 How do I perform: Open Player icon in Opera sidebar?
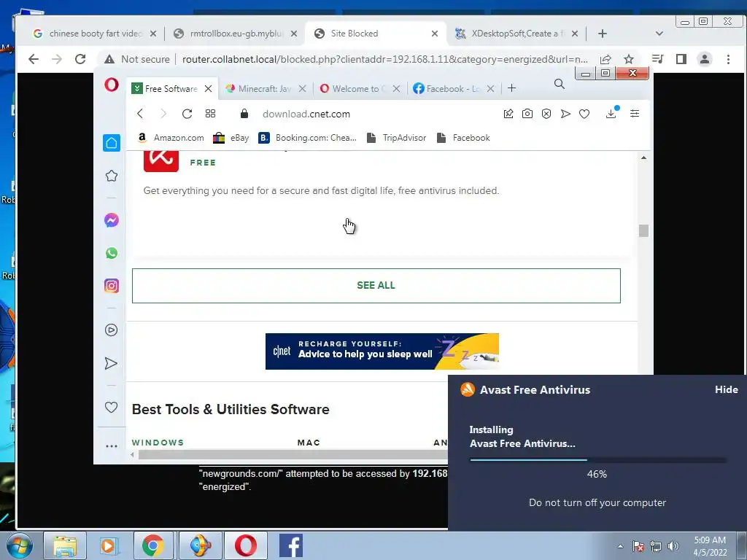tap(111, 330)
